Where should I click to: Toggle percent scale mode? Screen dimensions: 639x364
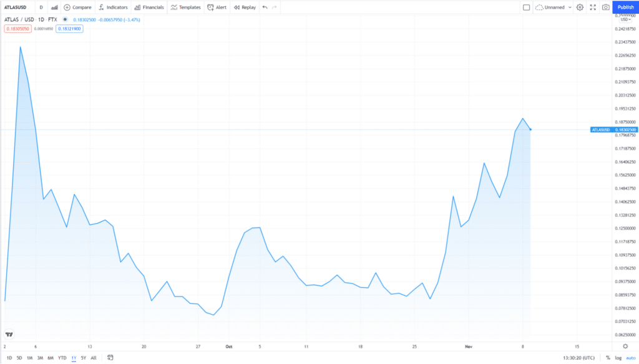coord(608,358)
